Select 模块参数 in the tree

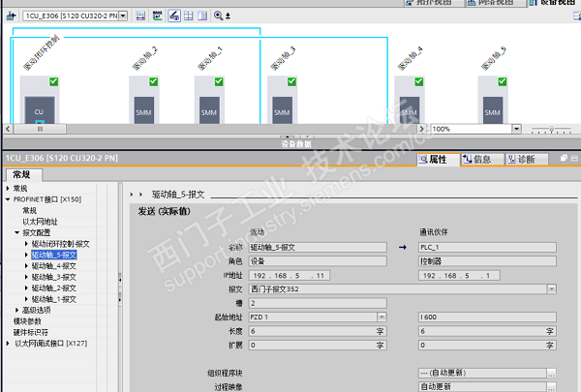pos(27,321)
